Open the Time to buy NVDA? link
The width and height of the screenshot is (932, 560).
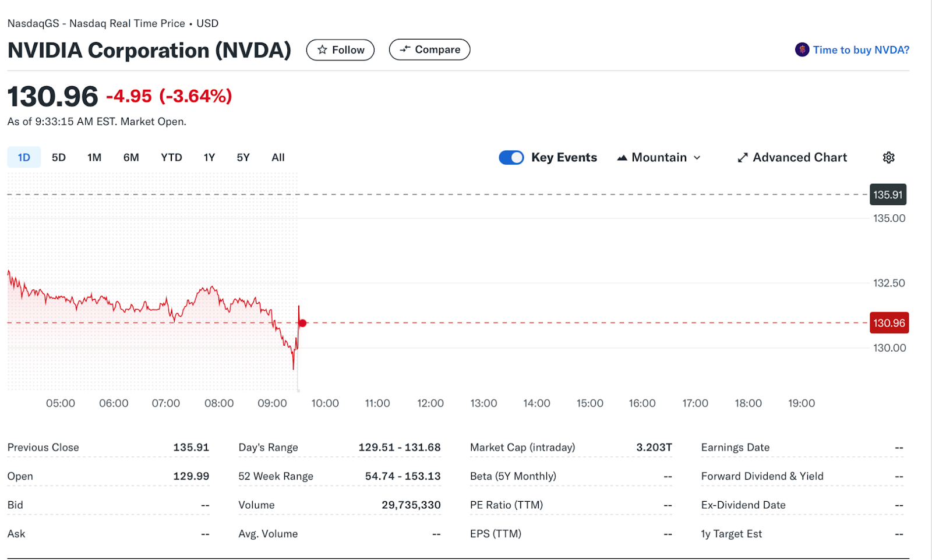[861, 49]
